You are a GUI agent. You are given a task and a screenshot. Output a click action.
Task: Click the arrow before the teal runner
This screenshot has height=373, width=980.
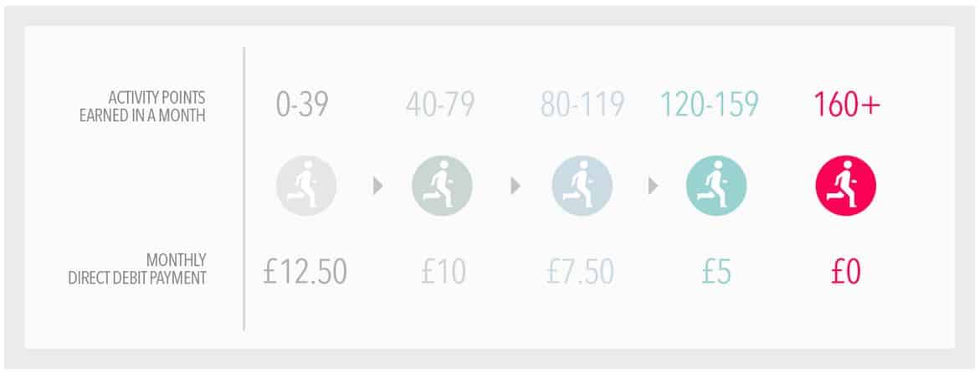coord(654,186)
